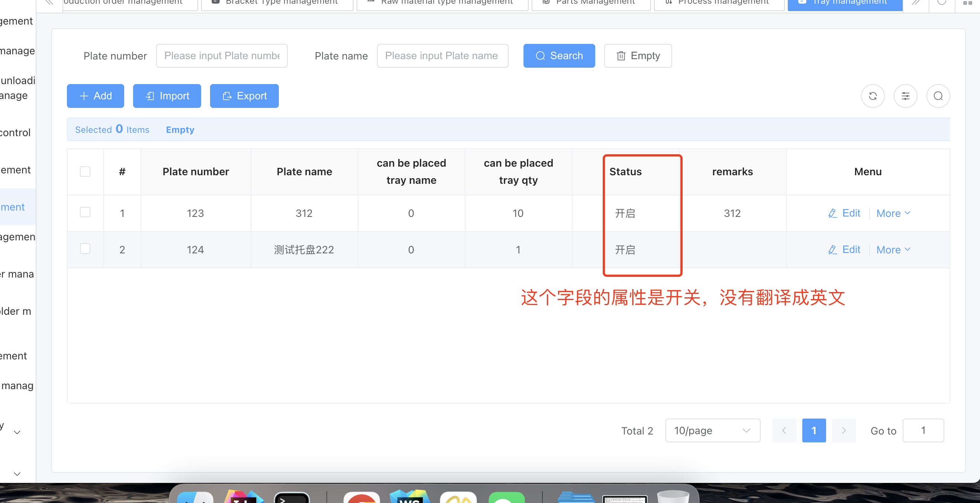Screen dimensions: 980x503
Task: Click pencil Edit icon for row 1
Action: click(832, 213)
